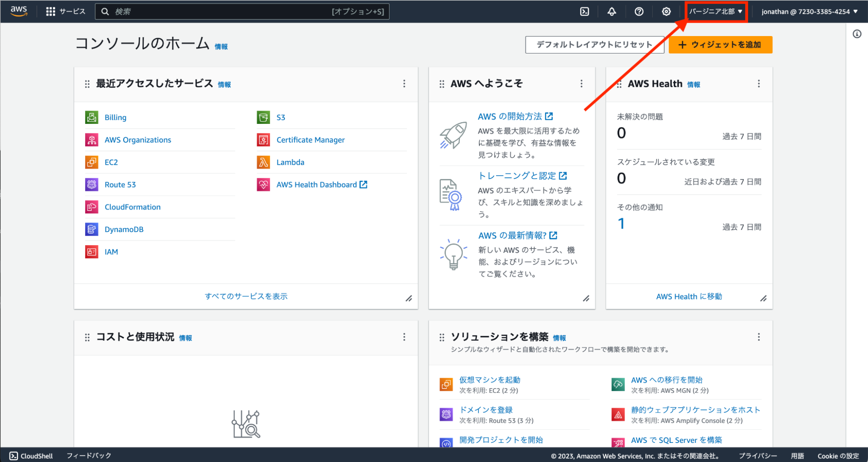Open AWS の最新情報? link
Viewport: 868px width, 462px height.
tap(518, 235)
